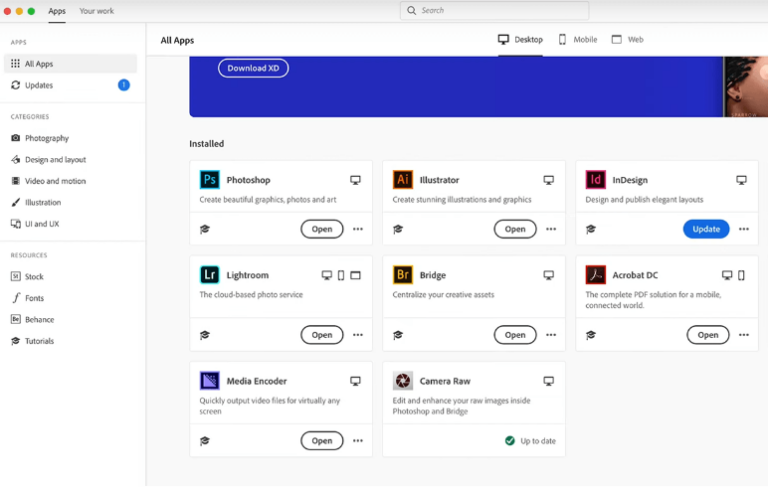Open the InDesign three-dot options menu

[x=743, y=229]
